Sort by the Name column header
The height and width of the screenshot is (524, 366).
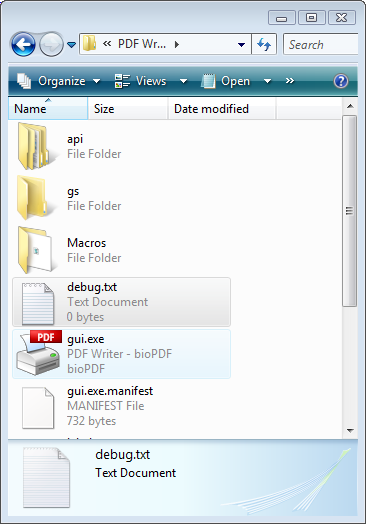pyautogui.click(x=48, y=109)
